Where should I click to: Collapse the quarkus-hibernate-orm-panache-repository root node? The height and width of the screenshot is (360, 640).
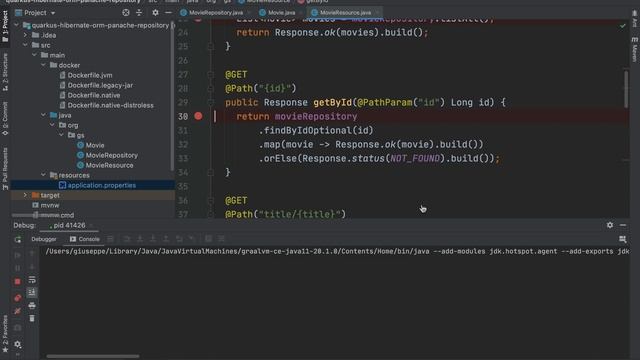tap(16, 25)
